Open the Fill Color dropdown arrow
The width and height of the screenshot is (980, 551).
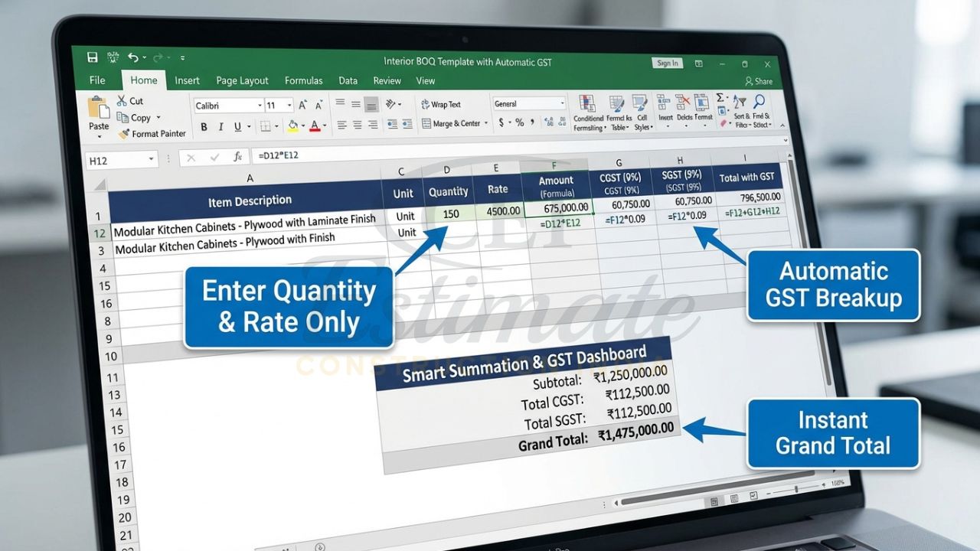(302, 126)
